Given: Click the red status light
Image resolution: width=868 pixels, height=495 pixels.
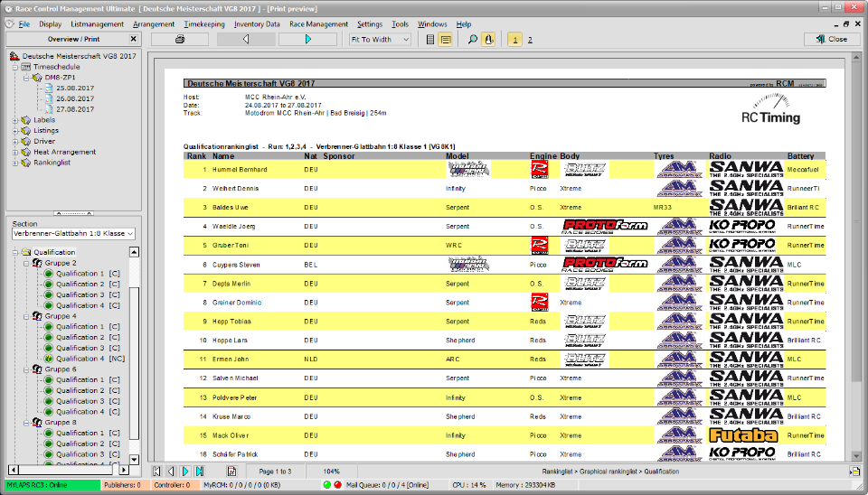Looking at the screenshot, I should point(337,485).
